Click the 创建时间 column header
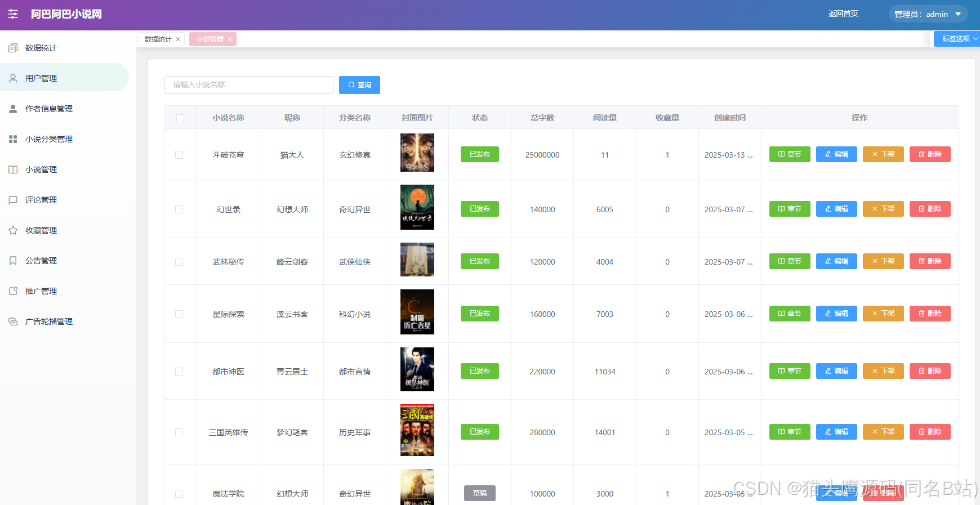Screen dimensions: 980x505 pyautogui.click(x=730, y=118)
